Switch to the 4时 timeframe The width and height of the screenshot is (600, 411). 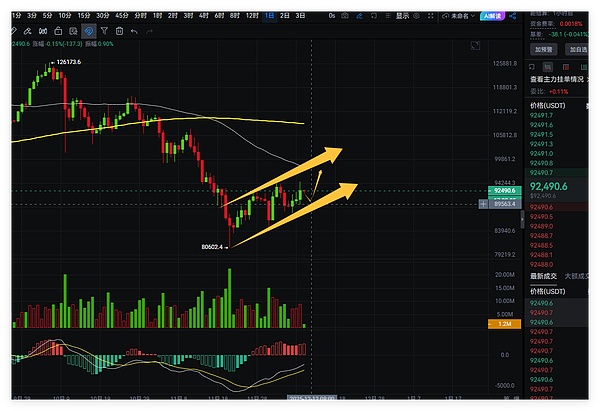point(204,16)
